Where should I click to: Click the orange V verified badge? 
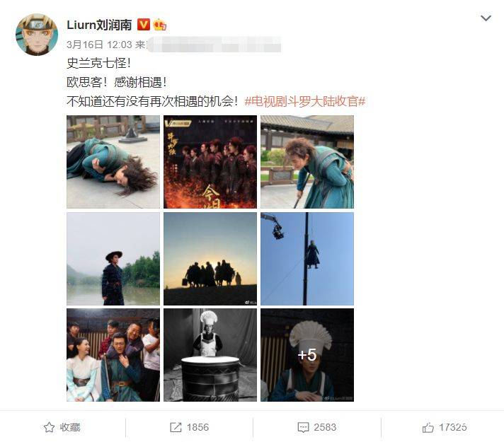click(144, 25)
